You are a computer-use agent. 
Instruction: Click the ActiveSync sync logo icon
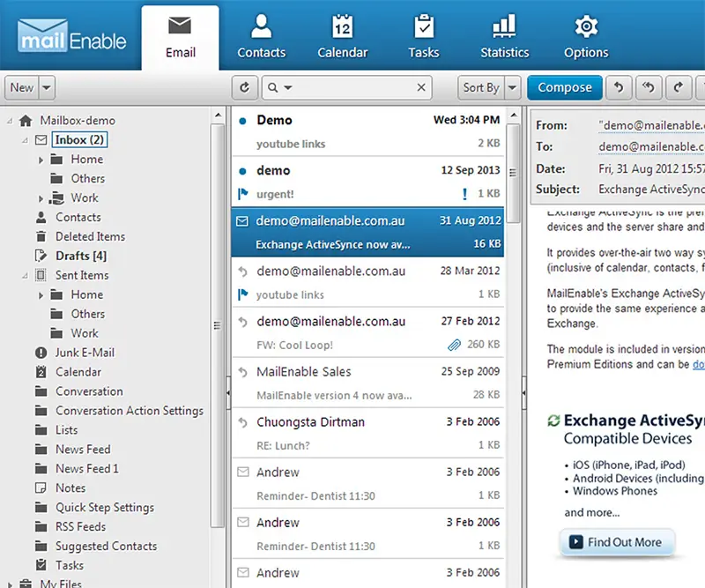pos(553,421)
